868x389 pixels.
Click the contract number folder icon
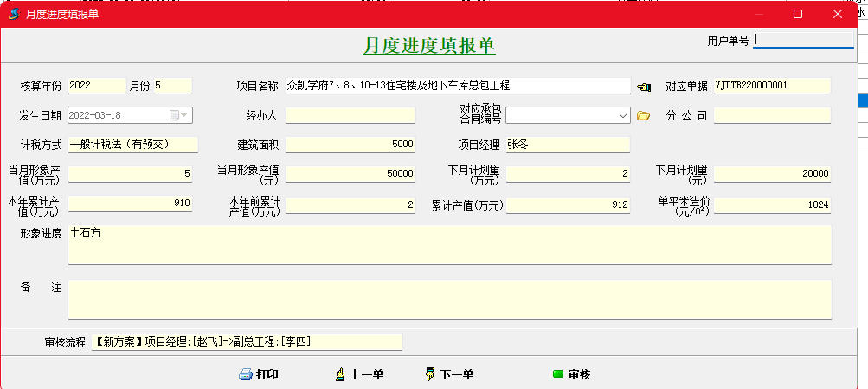tap(643, 115)
